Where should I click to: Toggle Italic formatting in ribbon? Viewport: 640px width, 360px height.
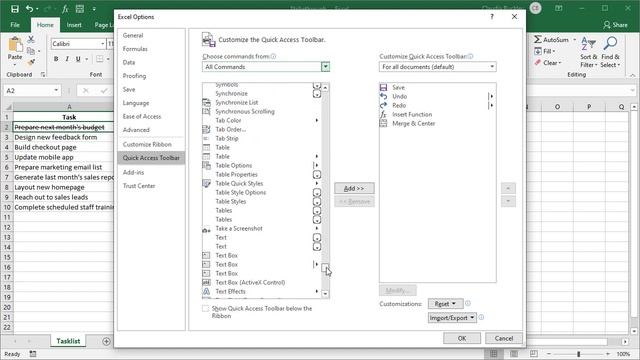67,59
